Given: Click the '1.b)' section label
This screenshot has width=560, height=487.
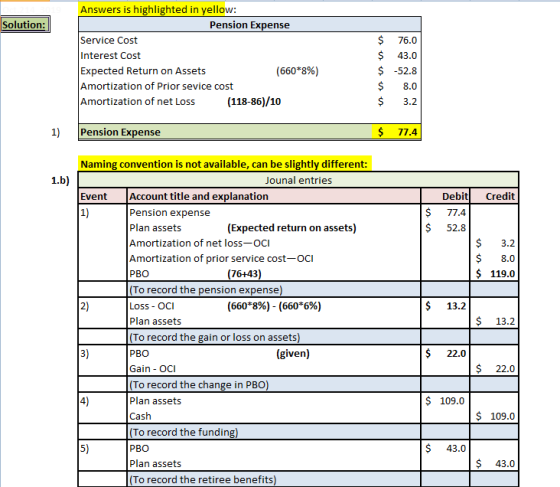Looking at the screenshot, I should pyautogui.click(x=60, y=180).
